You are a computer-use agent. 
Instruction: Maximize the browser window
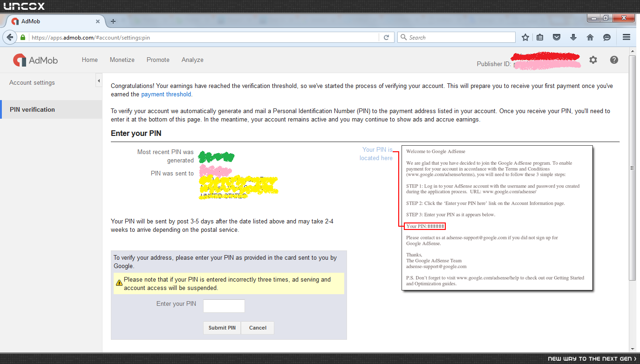click(606, 18)
